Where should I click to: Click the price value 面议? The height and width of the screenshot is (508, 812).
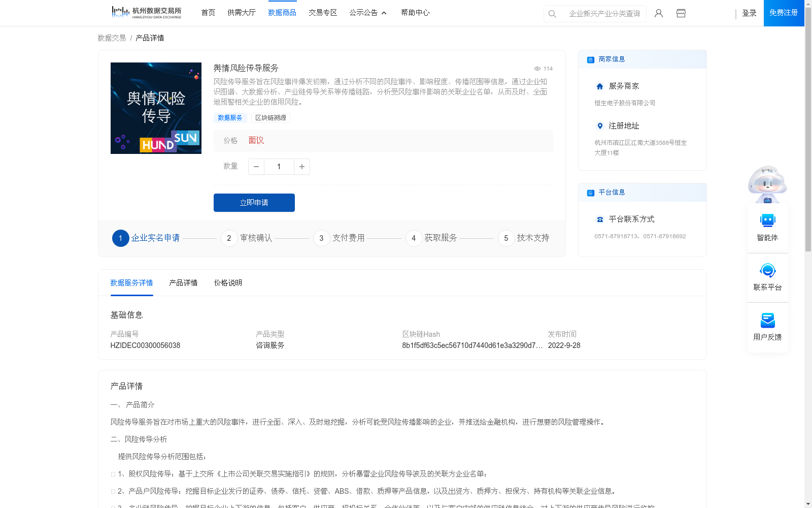point(256,141)
